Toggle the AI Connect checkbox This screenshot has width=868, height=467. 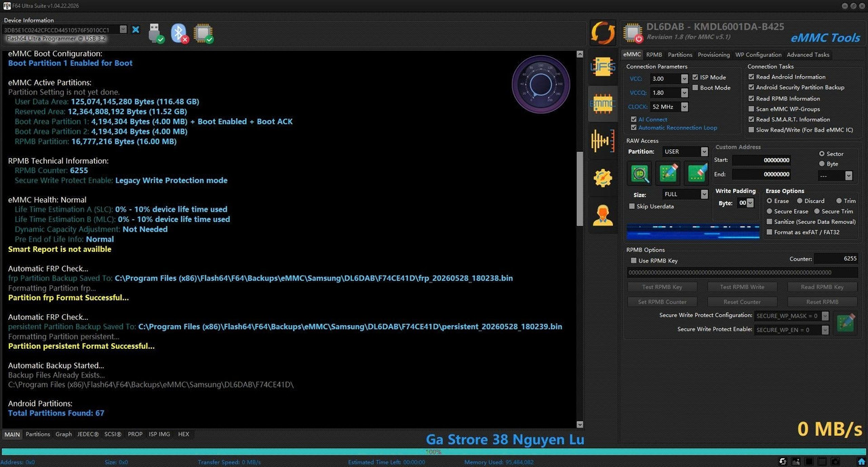[x=633, y=119]
